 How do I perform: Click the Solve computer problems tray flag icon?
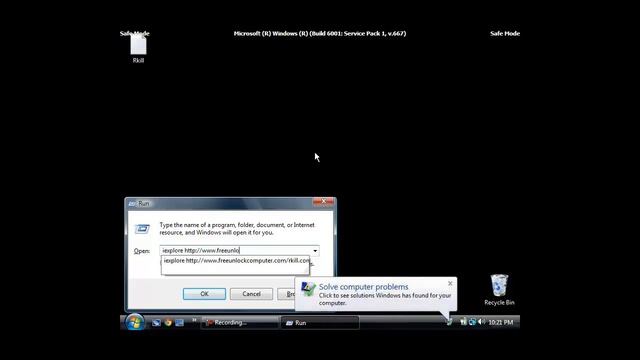(x=449, y=322)
